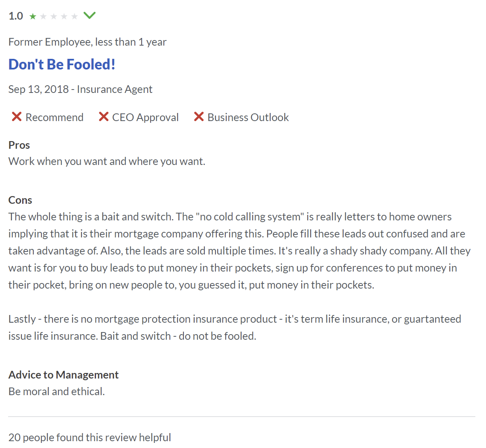Click the fourth gray star
The image size is (486, 448).
coord(64,16)
